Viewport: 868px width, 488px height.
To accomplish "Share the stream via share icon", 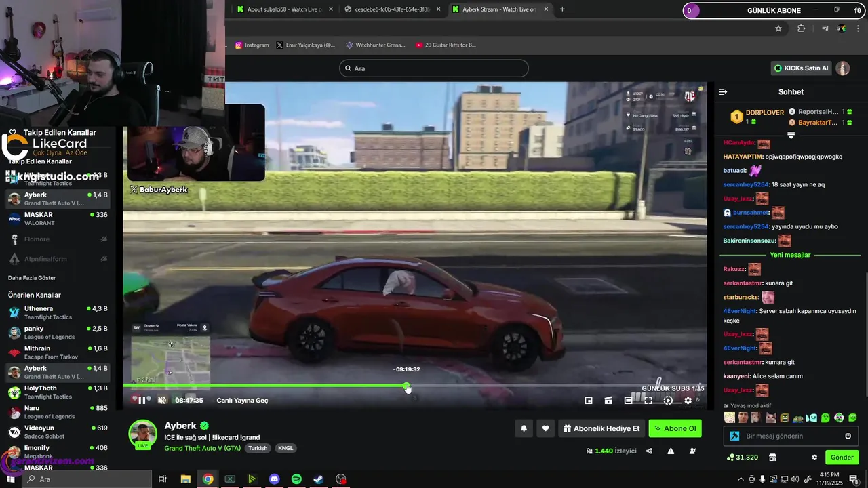I will pos(650,451).
